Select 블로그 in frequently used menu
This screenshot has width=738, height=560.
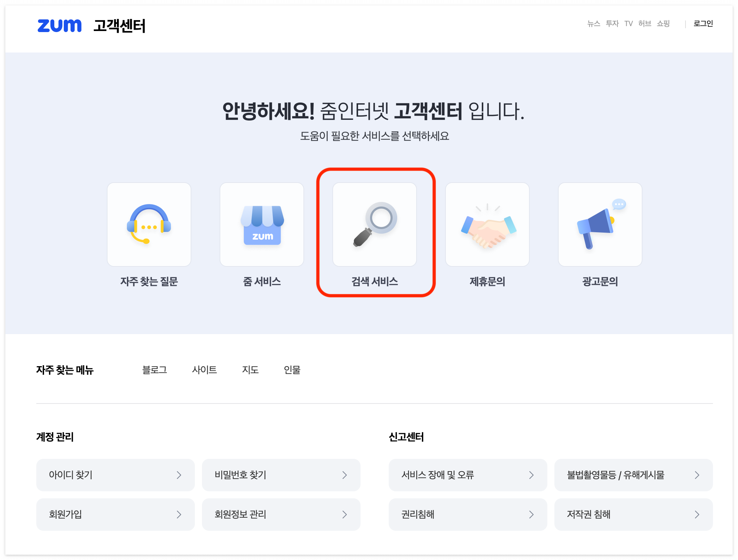pos(154,370)
